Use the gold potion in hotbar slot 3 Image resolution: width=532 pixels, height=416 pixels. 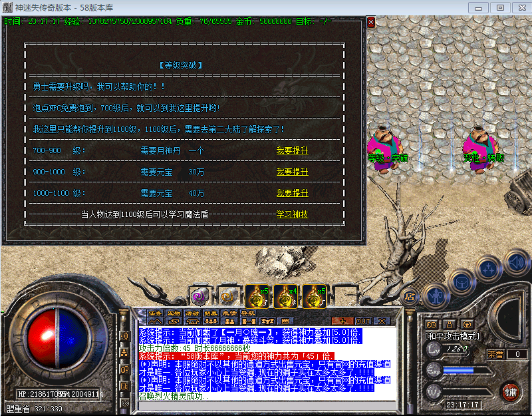click(257, 296)
